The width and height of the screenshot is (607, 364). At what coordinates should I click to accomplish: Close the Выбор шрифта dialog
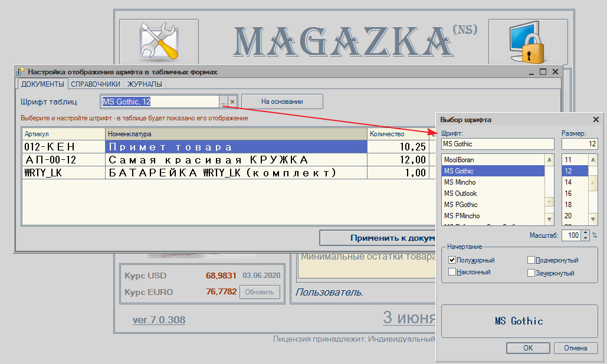tap(596, 120)
